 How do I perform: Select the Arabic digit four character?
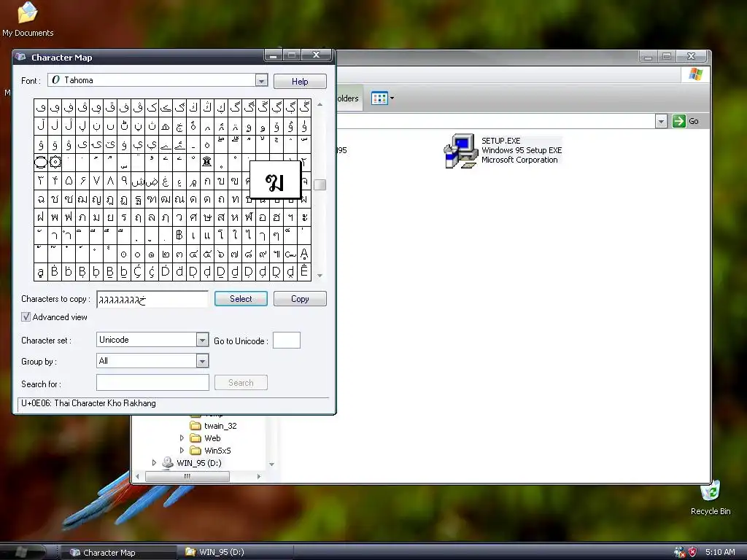[55, 181]
